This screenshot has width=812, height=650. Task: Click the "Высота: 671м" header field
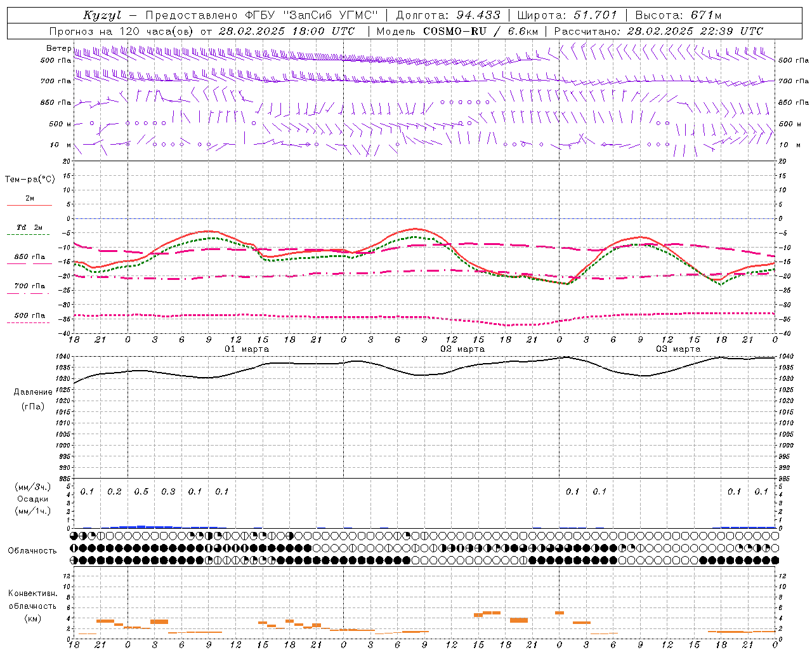[x=678, y=15]
